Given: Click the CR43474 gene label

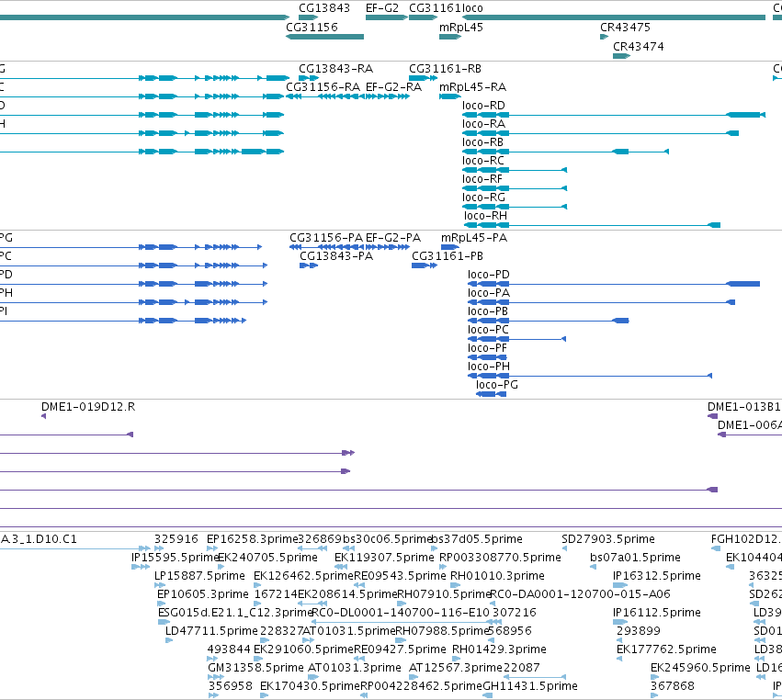Looking at the screenshot, I should pos(639,46).
